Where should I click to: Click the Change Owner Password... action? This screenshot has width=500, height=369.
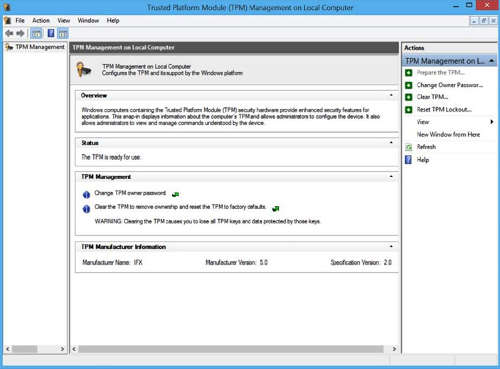[450, 85]
